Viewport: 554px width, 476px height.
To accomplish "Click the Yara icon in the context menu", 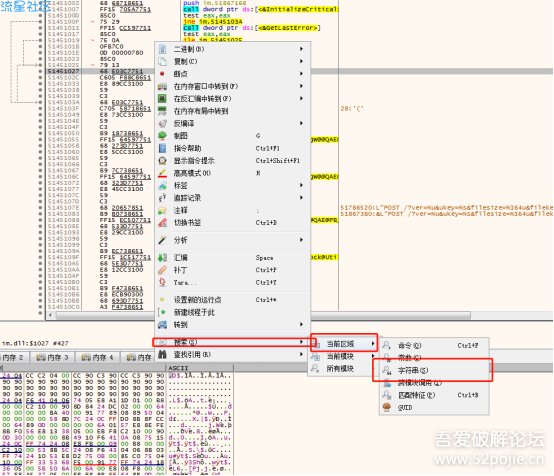I will point(162,282).
